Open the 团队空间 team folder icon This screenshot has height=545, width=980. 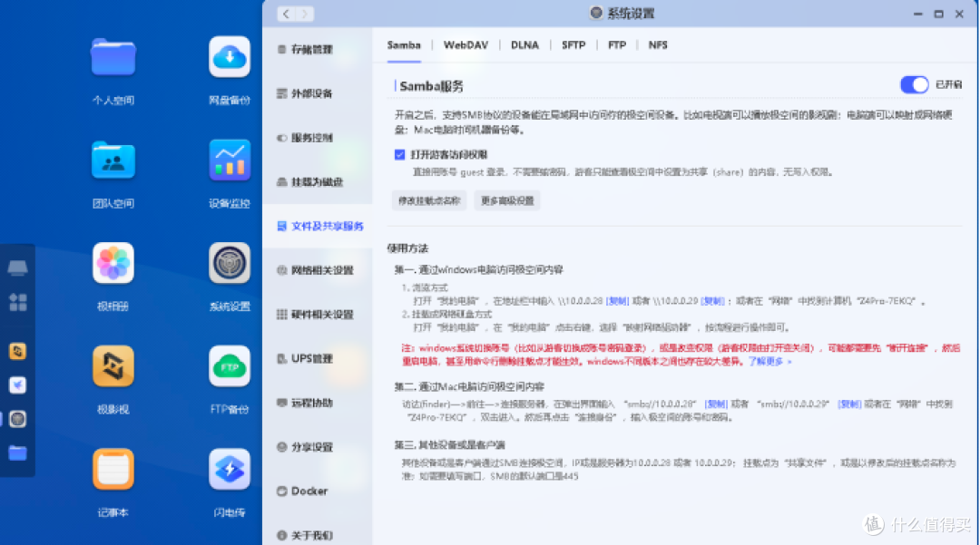(113, 161)
